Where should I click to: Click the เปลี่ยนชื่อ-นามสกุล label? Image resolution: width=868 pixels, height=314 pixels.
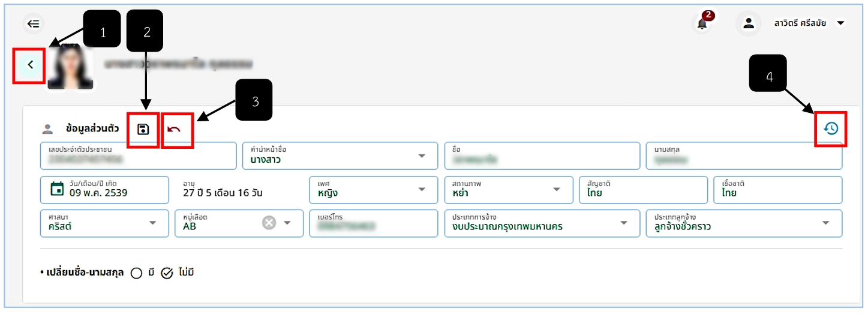[85, 273]
